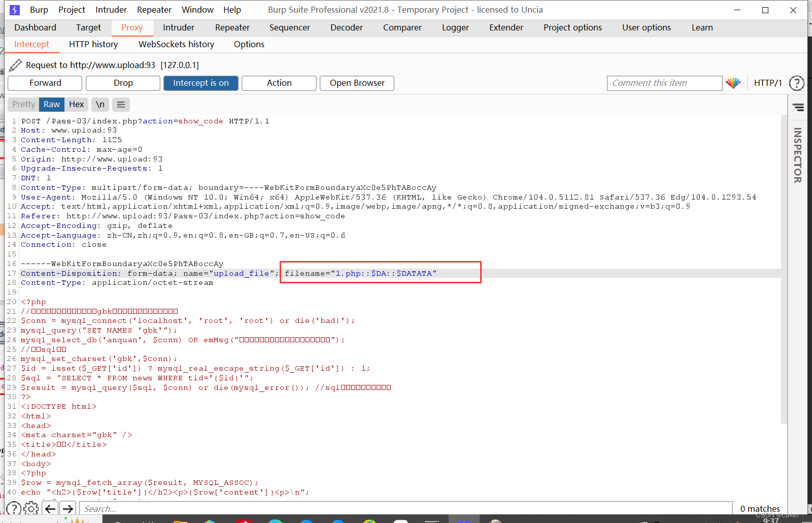Click the Comment this item field
The width and height of the screenshot is (812, 523).
pos(664,83)
